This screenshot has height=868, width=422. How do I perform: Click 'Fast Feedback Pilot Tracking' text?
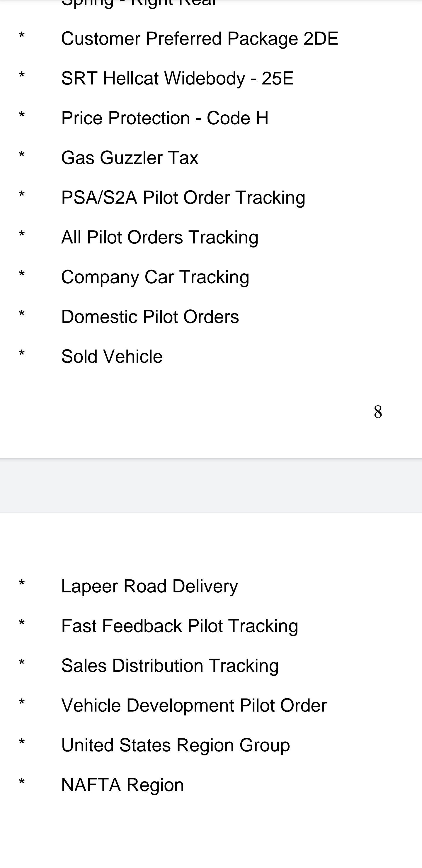coord(180,626)
